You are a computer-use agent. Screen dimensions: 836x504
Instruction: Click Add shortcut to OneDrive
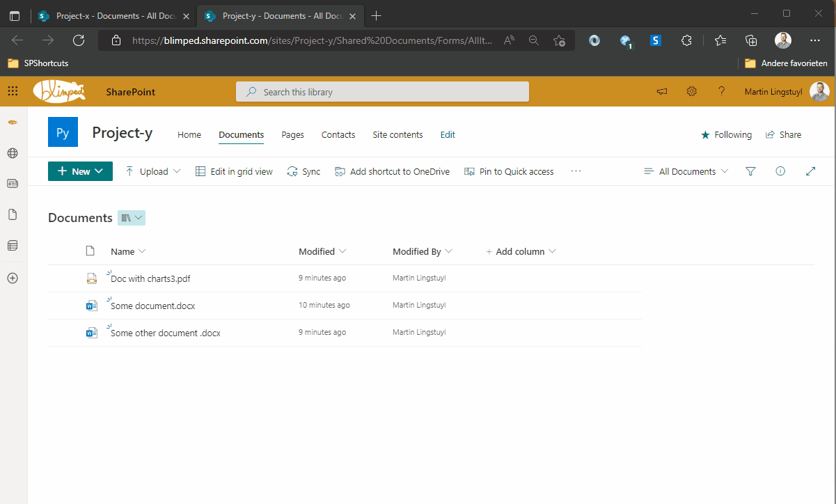click(392, 171)
